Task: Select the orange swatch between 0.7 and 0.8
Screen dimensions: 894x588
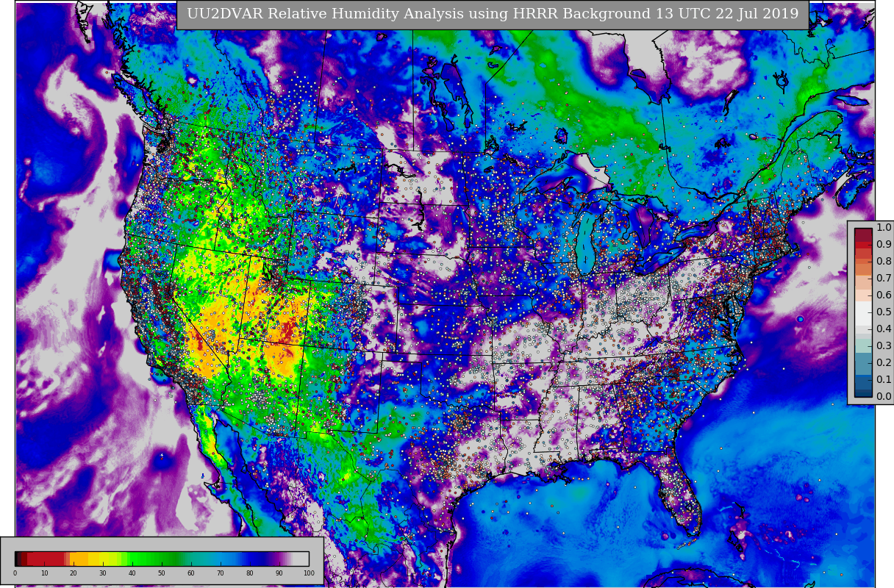Action: click(863, 270)
